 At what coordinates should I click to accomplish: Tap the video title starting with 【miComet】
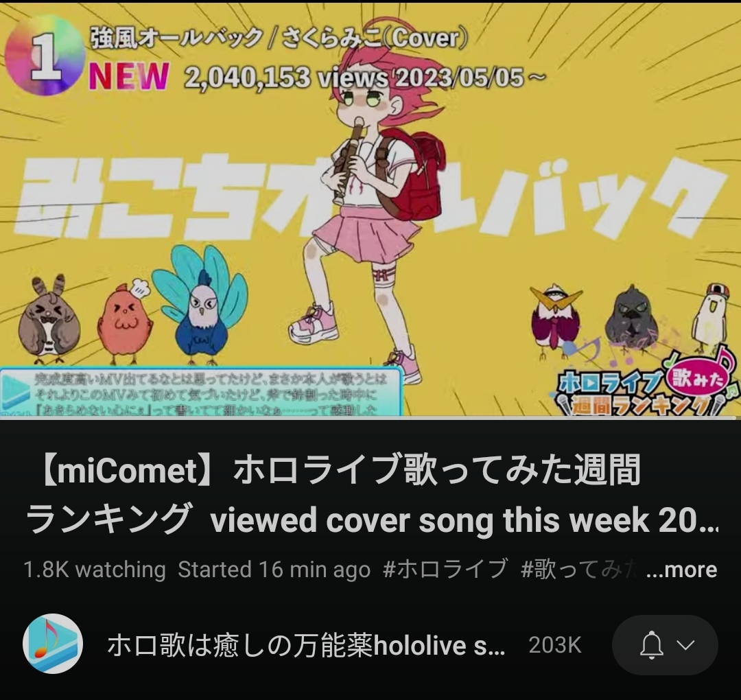(x=371, y=494)
